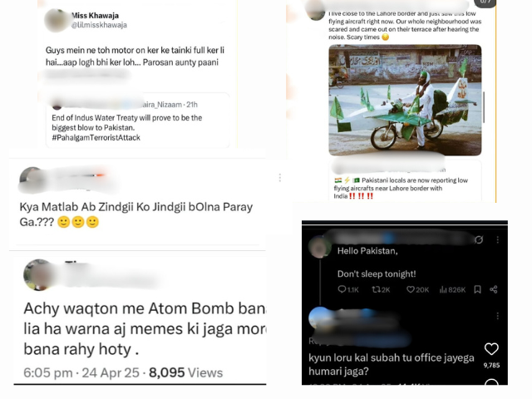Screen dimensions: 532x399
Task: Open three-dot menu on Zindgii tweet
Action: [x=280, y=177]
